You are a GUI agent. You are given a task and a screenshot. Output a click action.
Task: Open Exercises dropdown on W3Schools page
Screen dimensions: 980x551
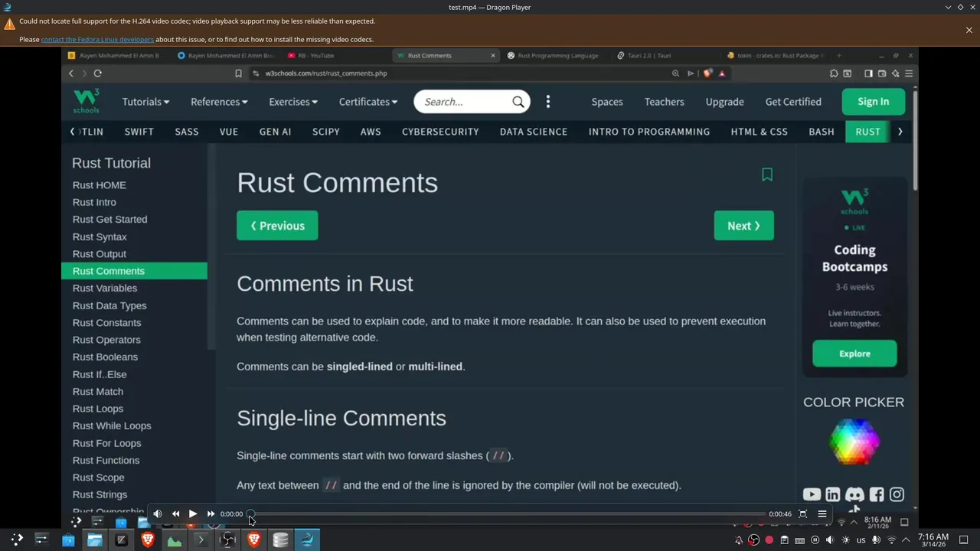point(293,102)
